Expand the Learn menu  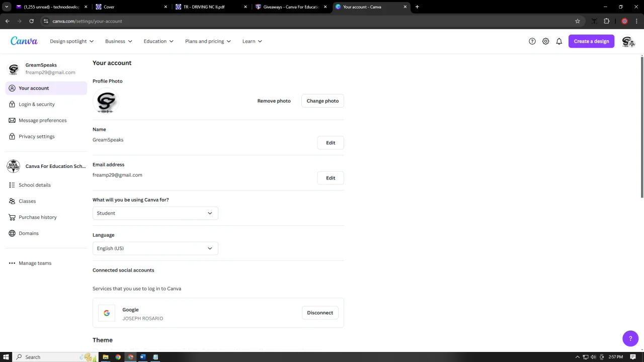coord(252,41)
